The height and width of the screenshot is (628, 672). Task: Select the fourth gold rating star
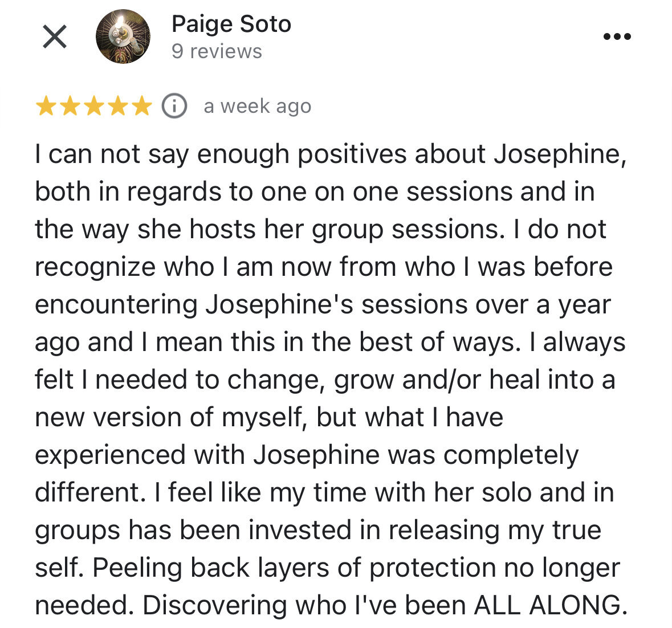[x=118, y=106]
